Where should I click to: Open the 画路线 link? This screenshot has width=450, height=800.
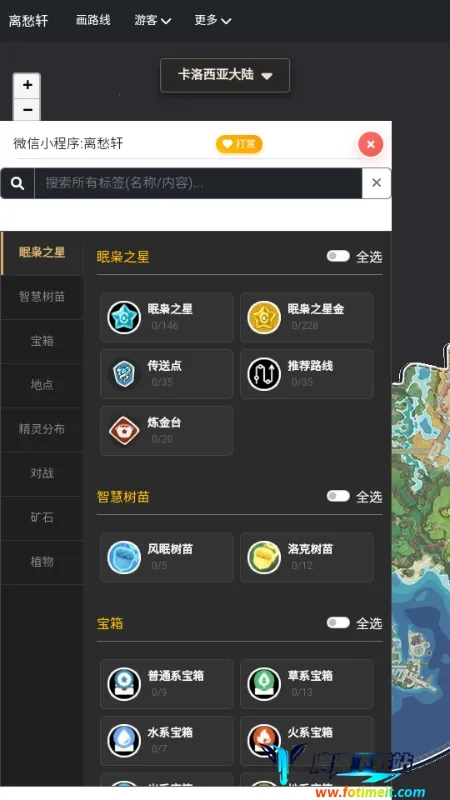click(93, 20)
